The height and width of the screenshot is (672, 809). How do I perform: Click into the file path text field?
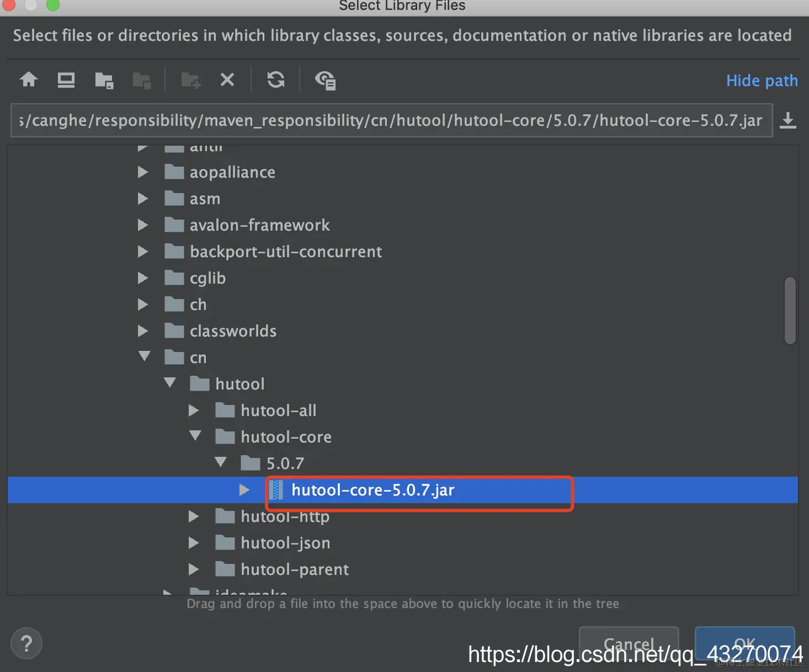pos(391,120)
